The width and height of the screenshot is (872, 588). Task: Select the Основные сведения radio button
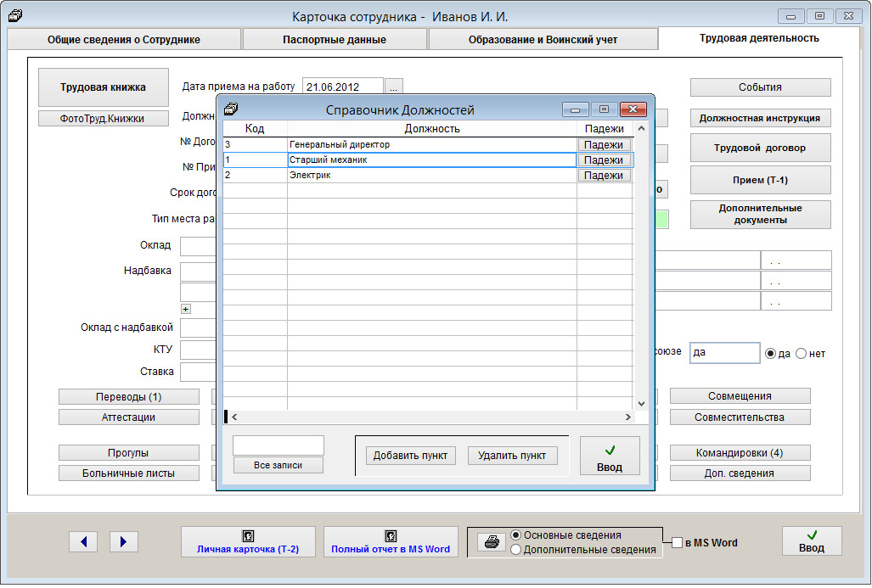[516, 535]
